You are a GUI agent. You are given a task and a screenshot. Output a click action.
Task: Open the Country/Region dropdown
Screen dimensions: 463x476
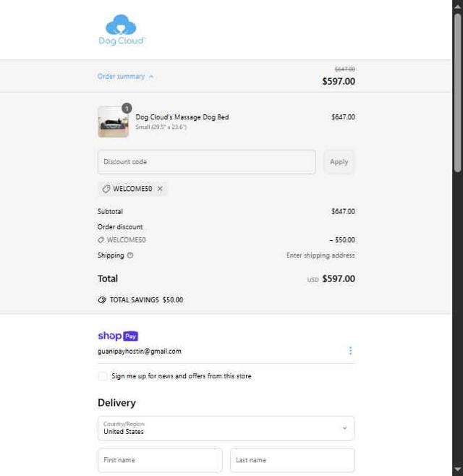(x=226, y=428)
